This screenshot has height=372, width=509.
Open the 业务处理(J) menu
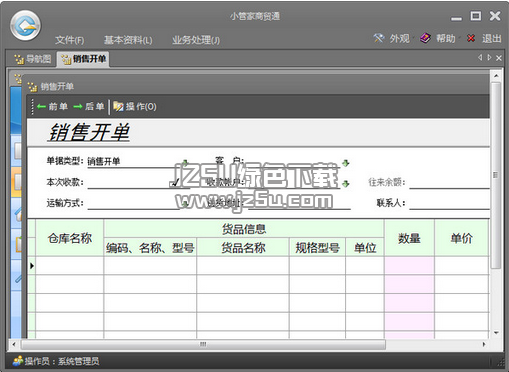pos(196,40)
